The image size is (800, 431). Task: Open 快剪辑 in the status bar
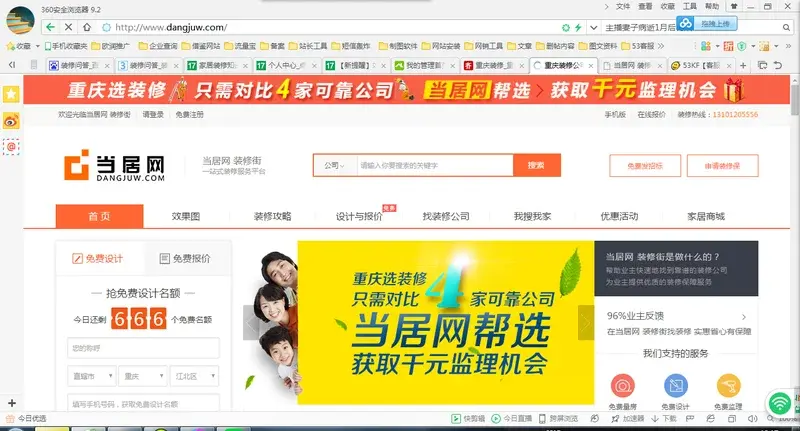click(468, 419)
